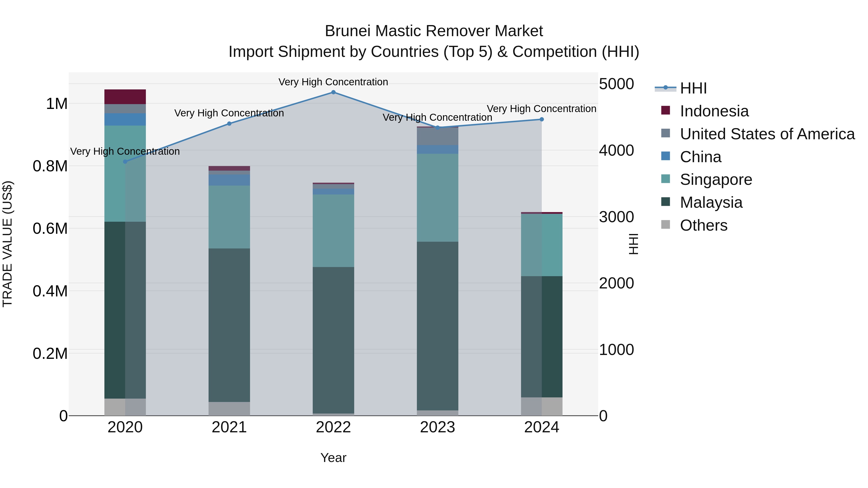Toggle Malaysia legend entry

[702, 202]
